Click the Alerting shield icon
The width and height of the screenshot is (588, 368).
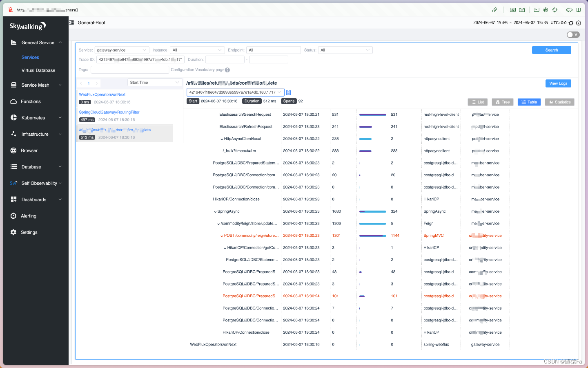13,216
